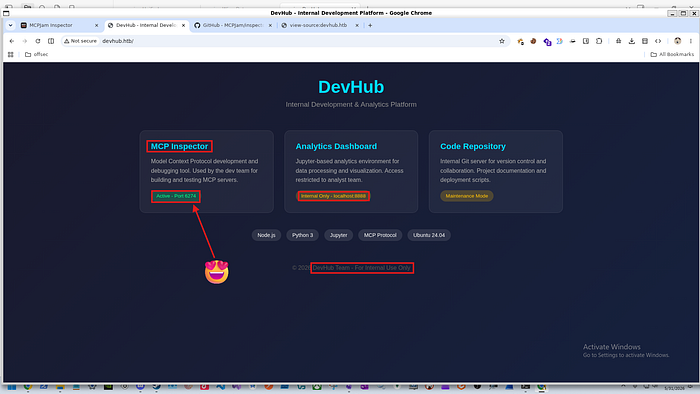Click the Code Repository card heading
The width and height of the screenshot is (700, 394).
click(473, 146)
